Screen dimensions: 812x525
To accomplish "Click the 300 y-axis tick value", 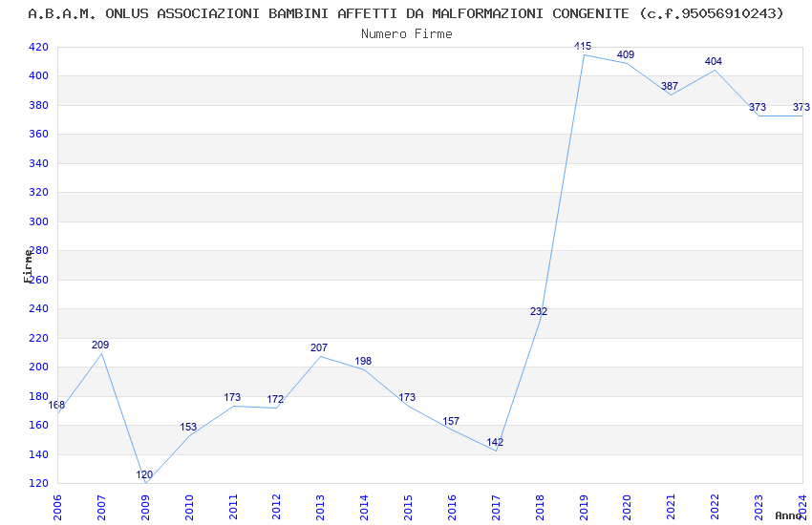I will point(39,221).
